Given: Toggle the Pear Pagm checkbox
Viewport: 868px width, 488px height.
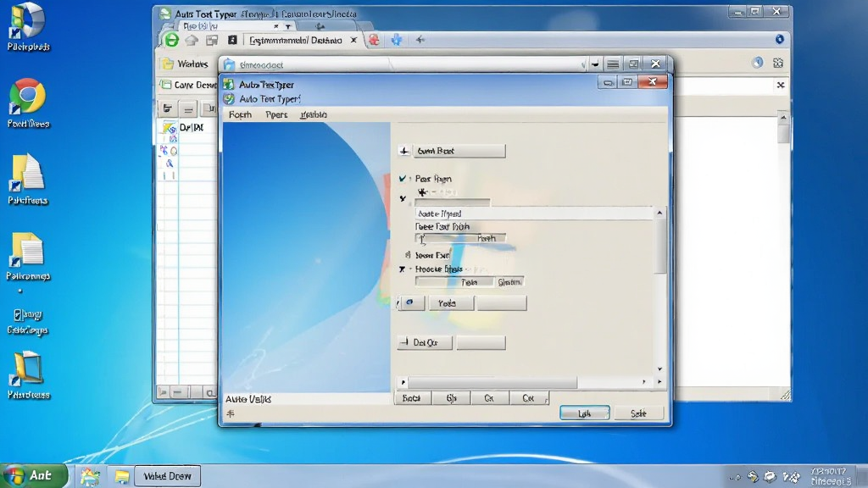Looking at the screenshot, I should (403, 179).
